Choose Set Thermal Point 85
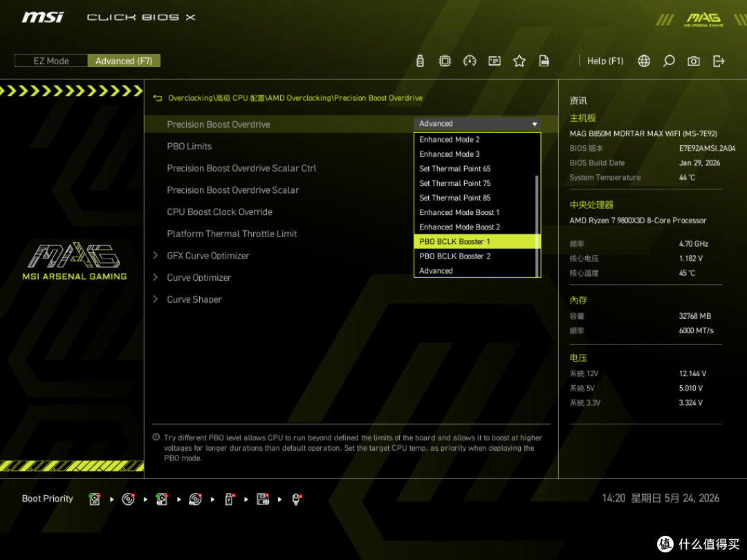 pos(477,198)
